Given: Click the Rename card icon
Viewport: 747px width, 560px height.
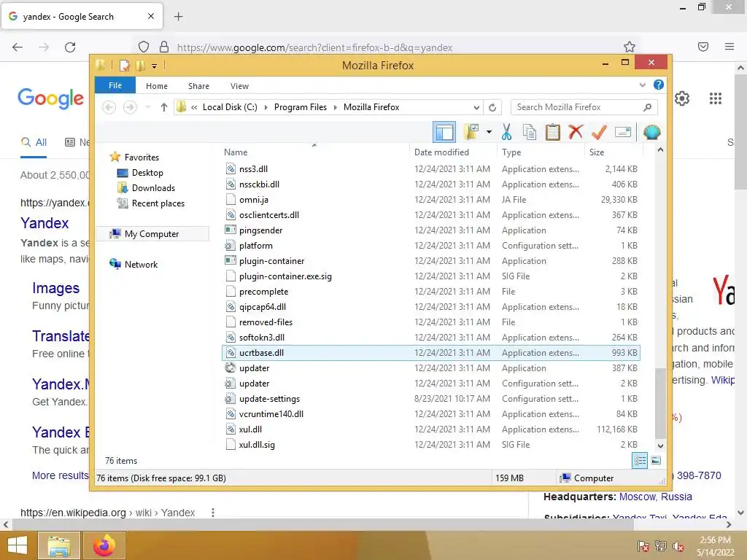Looking at the screenshot, I should pos(623,132).
